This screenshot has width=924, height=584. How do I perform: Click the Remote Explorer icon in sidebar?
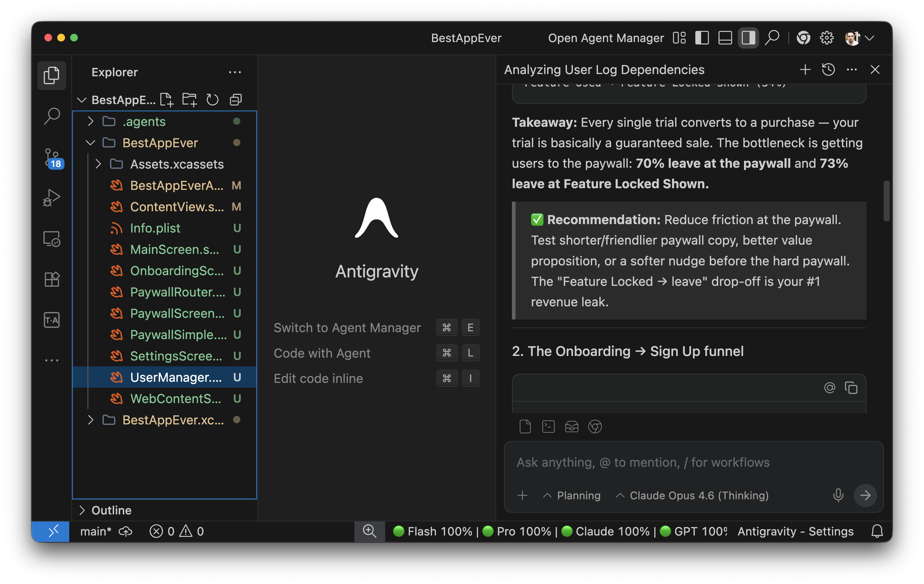(52, 239)
